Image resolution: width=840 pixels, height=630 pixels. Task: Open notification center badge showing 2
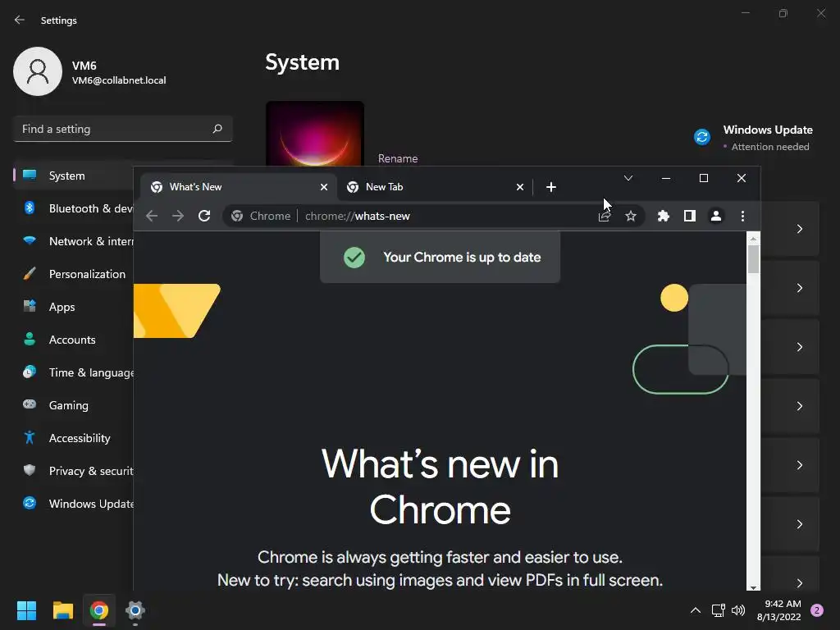click(817, 610)
